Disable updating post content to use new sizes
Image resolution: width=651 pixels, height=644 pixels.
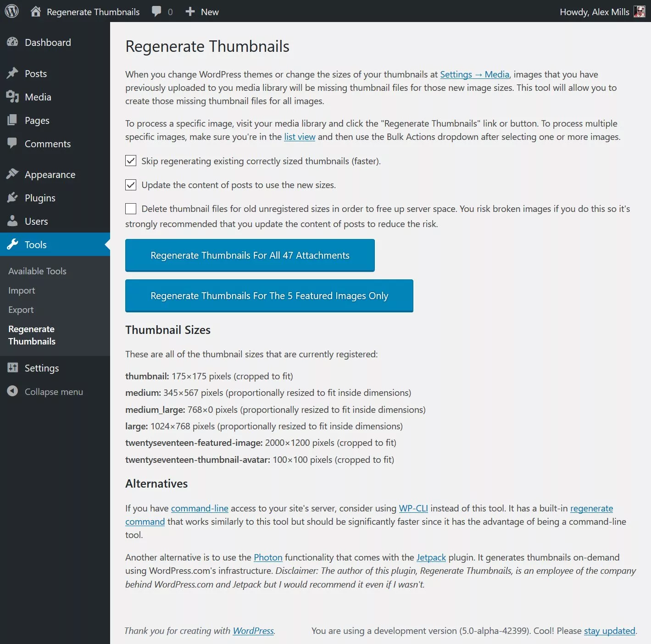[x=131, y=185]
